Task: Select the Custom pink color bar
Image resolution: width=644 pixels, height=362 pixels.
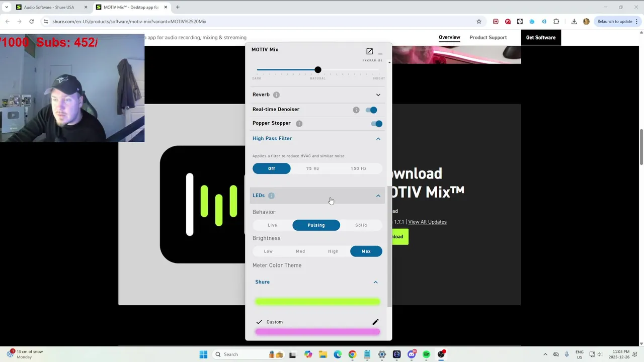Action: (317, 332)
